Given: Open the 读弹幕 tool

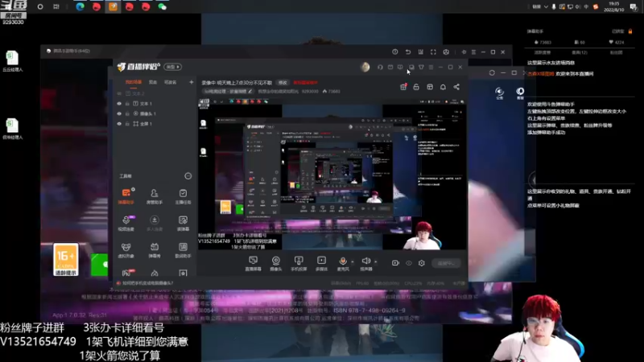Looking at the screenshot, I should [x=183, y=223].
